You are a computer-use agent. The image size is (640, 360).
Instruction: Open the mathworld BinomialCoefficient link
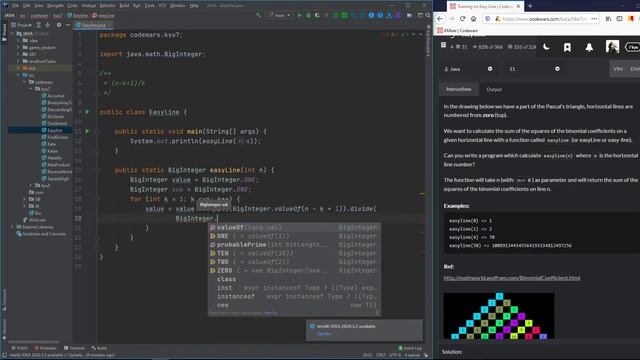[512, 278]
